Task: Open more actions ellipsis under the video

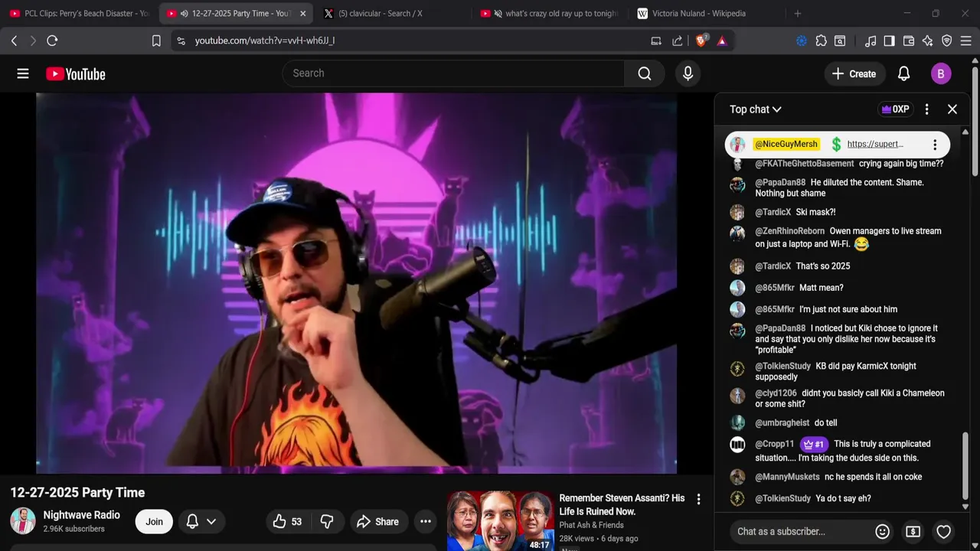Action: (x=426, y=521)
